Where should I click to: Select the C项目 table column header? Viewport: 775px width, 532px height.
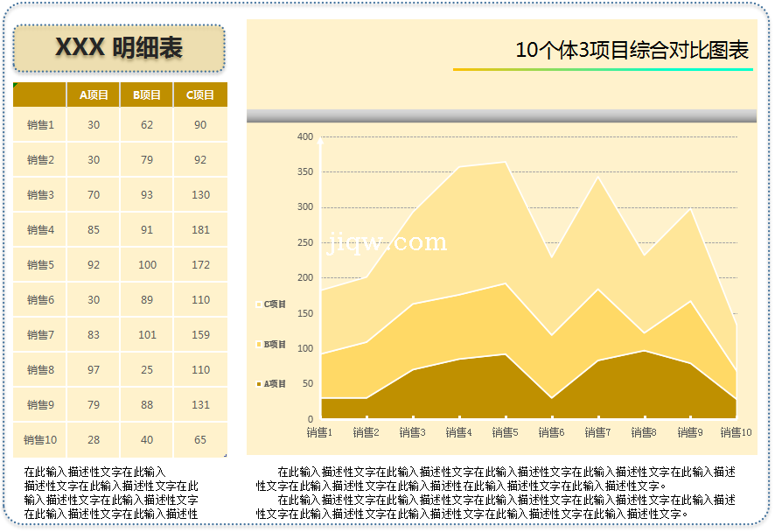pyautogui.click(x=200, y=94)
